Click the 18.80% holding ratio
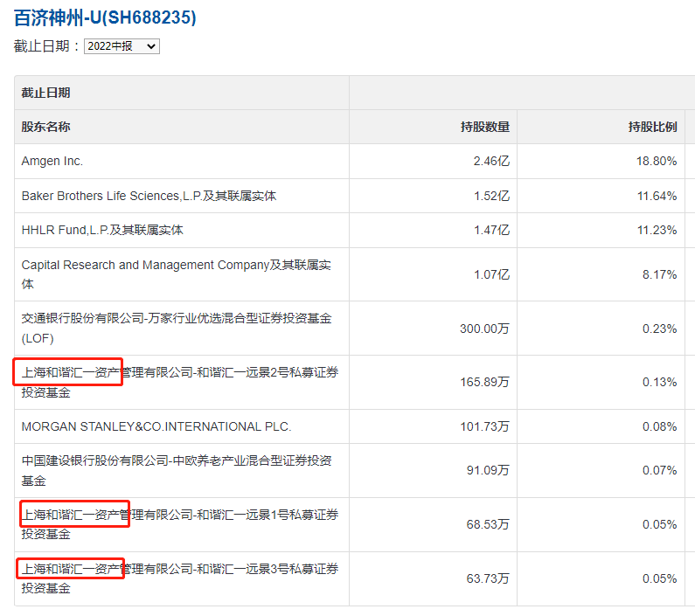This screenshot has width=695, height=616. pyautogui.click(x=657, y=161)
